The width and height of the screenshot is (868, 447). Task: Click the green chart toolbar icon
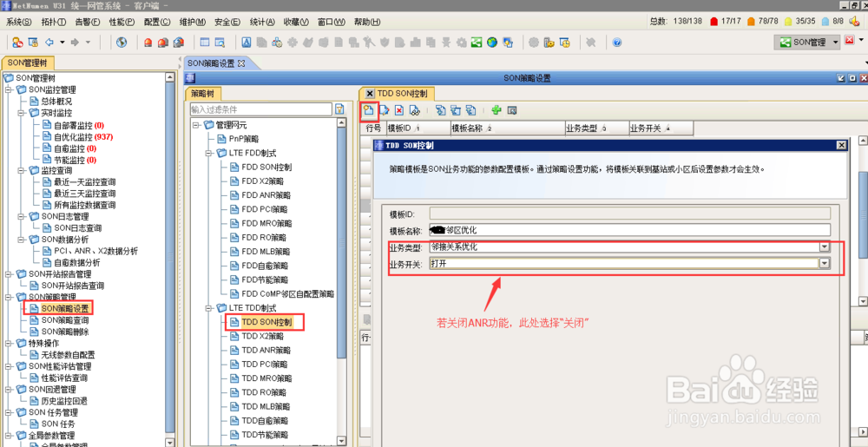(477, 42)
